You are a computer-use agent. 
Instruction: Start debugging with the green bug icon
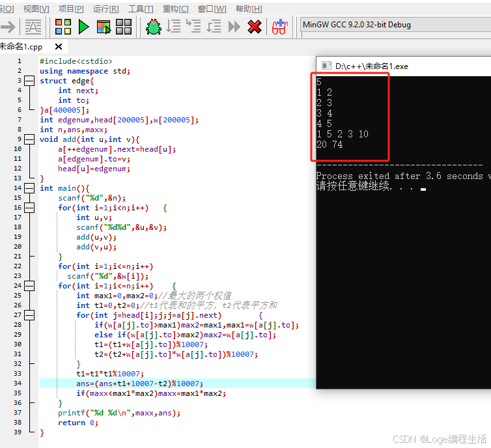coord(154,27)
